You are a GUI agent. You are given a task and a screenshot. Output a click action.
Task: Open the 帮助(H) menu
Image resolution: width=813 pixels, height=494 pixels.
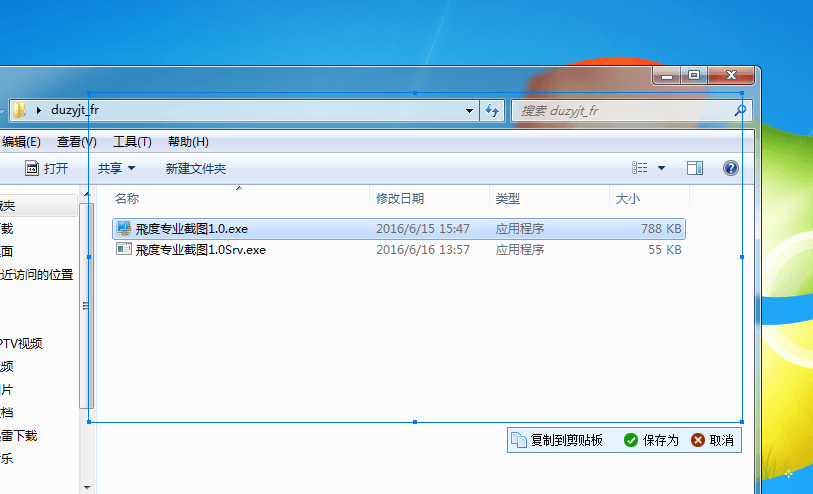pos(188,142)
